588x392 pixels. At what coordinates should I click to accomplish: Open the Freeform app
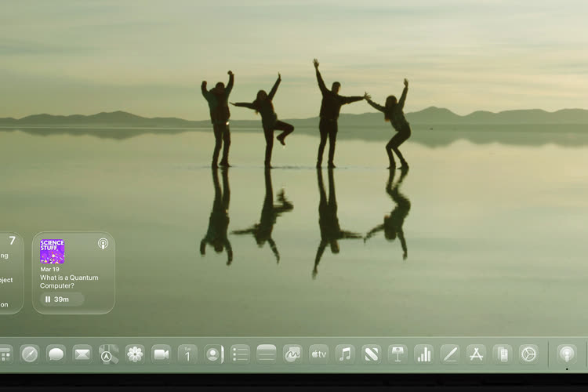point(292,354)
